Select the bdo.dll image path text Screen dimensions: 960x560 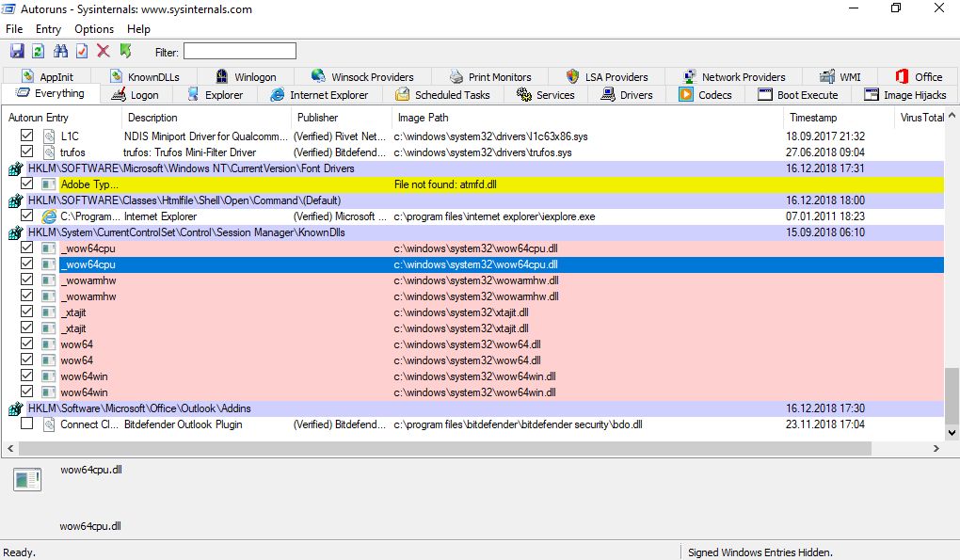(x=518, y=424)
